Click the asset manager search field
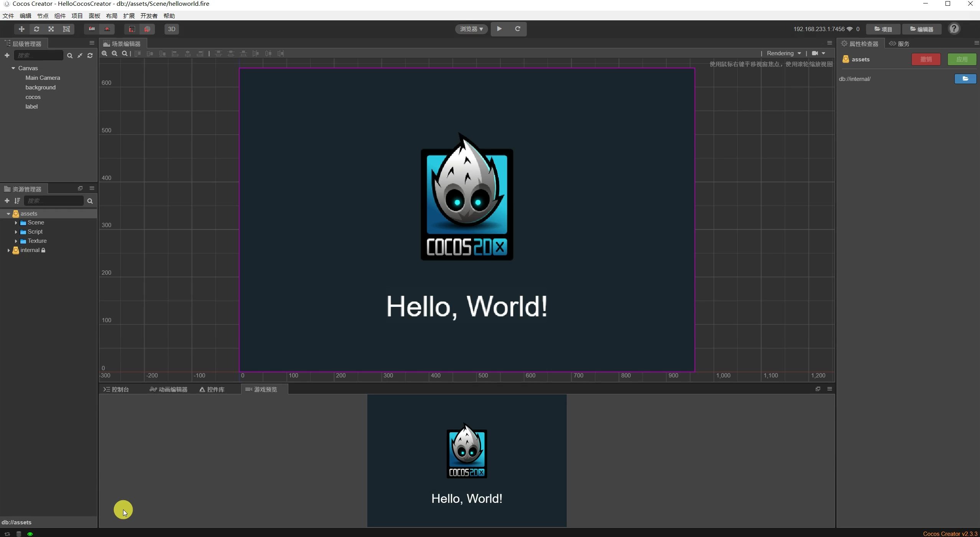980x537 pixels. (x=54, y=201)
